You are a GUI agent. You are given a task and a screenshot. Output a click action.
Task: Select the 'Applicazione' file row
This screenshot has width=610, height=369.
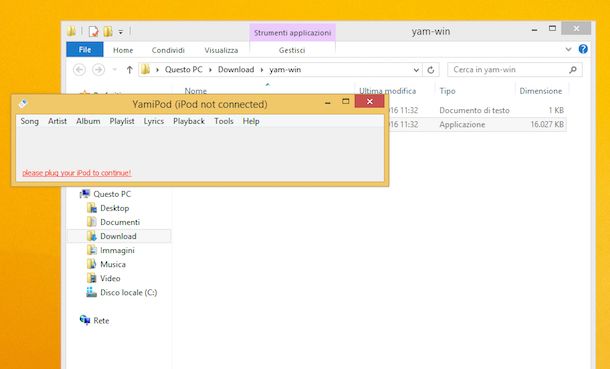point(477,124)
